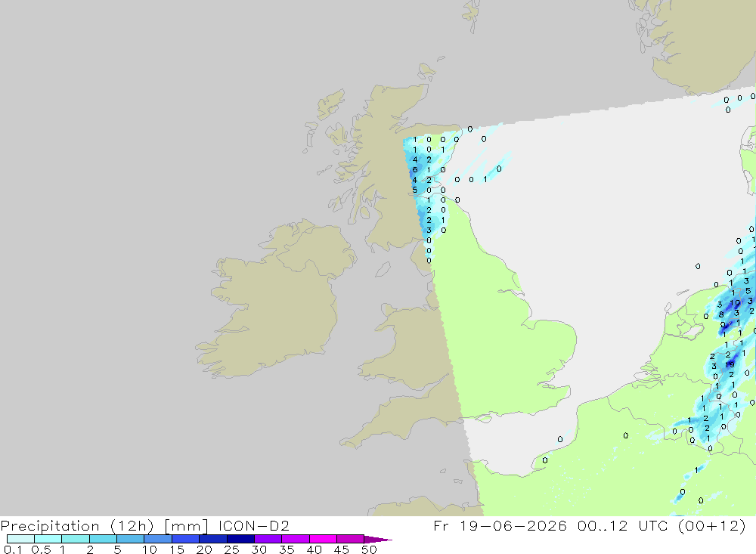Click the "35" legend label
This screenshot has height=554, width=756.
(287, 549)
